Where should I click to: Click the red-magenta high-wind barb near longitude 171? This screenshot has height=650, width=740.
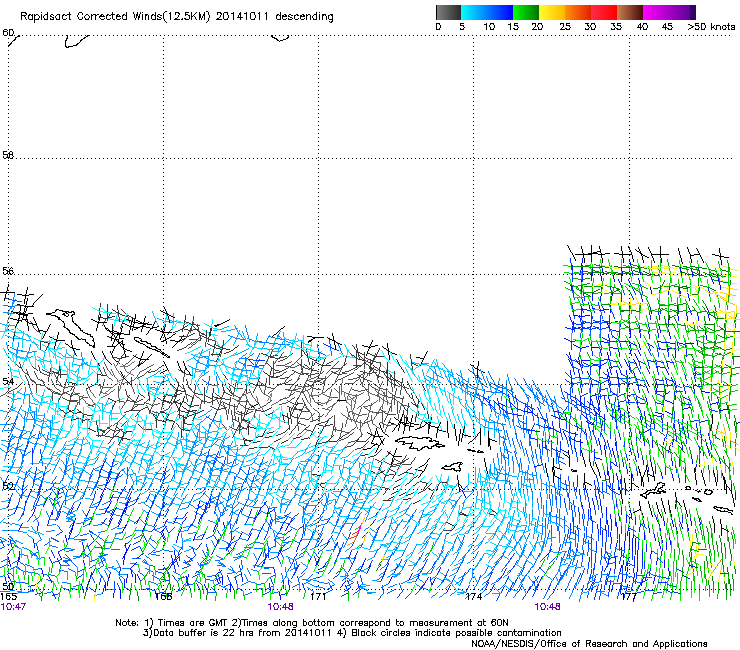(x=356, y=532)
